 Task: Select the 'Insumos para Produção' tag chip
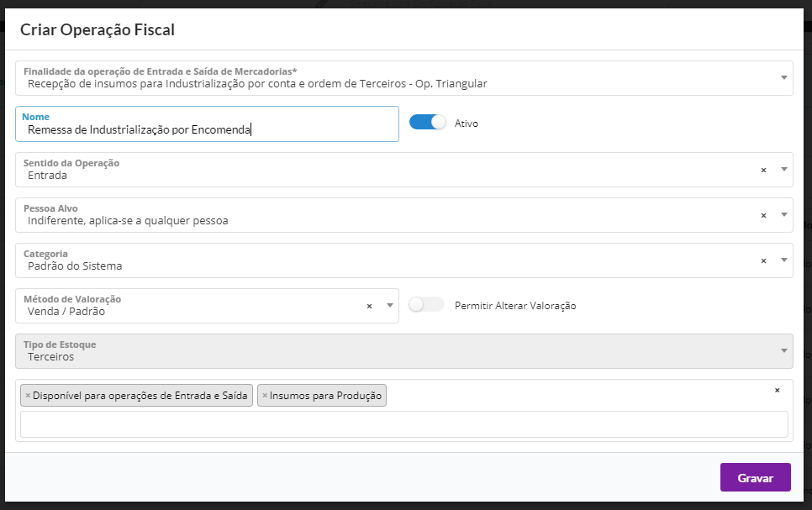click(x=325, y=396)
